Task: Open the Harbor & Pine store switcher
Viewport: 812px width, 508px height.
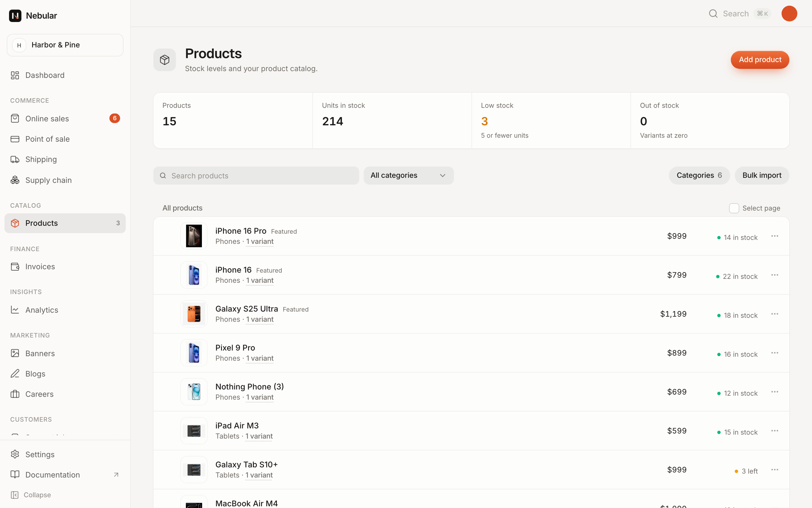Action: pyautogui.click(x=65, y=45)
